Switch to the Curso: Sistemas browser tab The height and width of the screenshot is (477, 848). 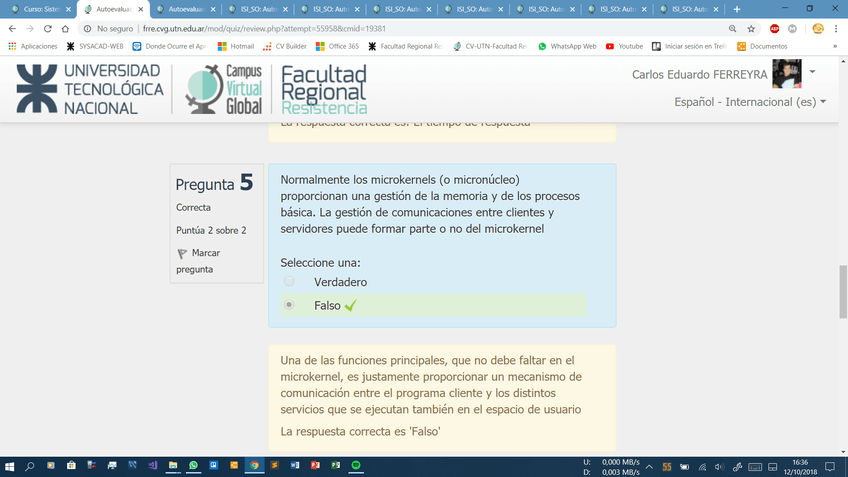pos(40,9)
